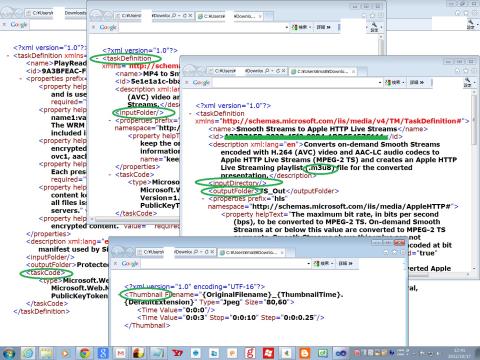Click 詳細 » in Apple HTTP Live Streams Google toolbar
480x360 pixels.
[x=417, y=82]
